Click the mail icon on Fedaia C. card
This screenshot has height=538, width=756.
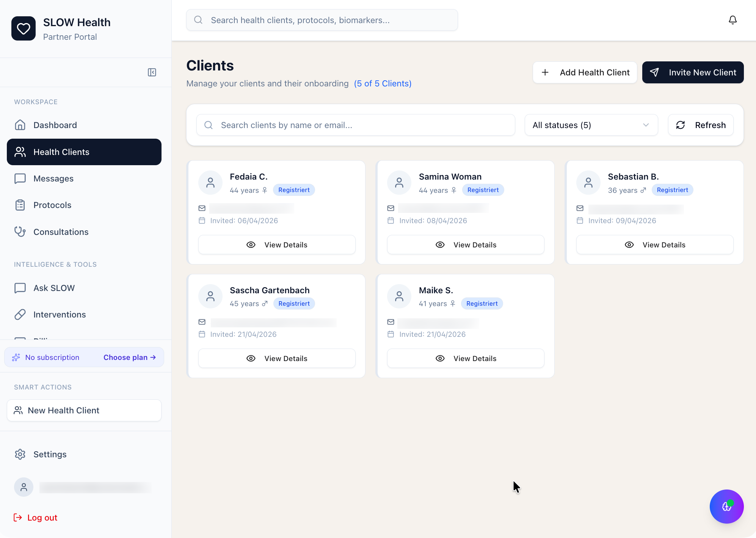point(202,208)
